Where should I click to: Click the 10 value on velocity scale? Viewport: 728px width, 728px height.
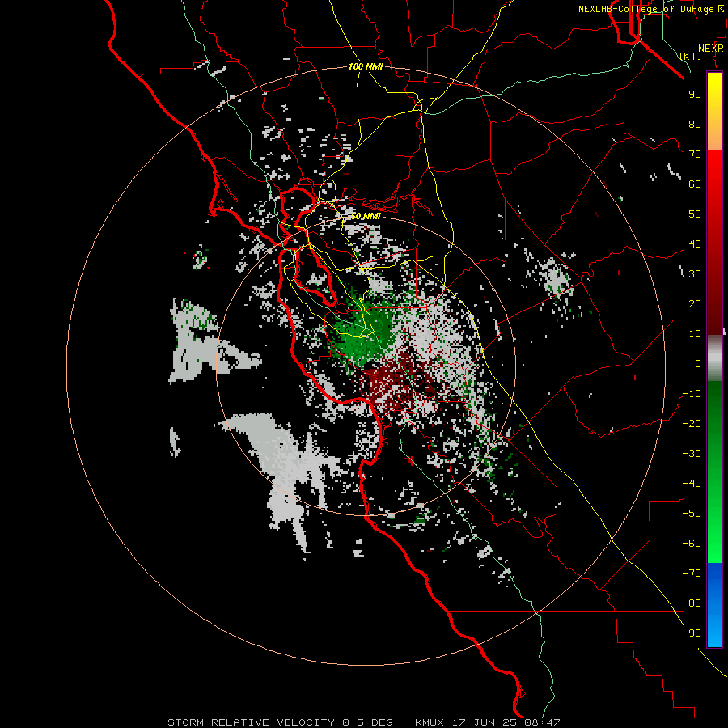tap(695, 334)
